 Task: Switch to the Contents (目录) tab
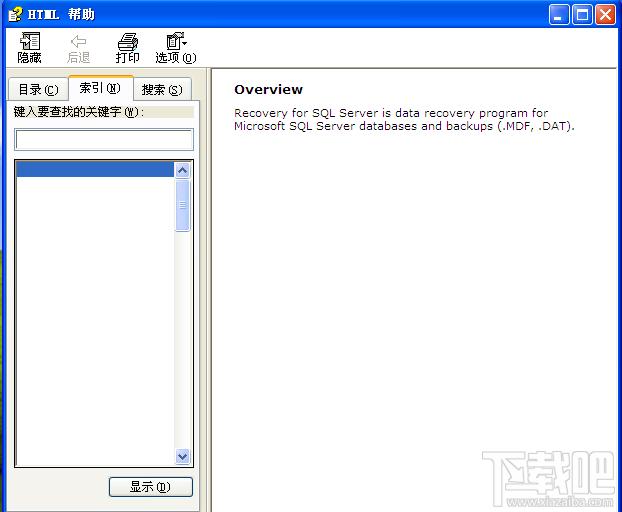click(x=38, y=90)
